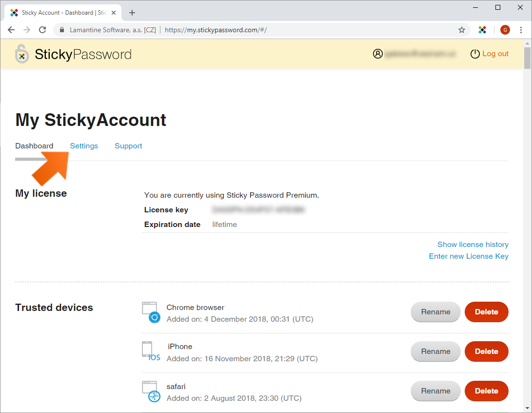The width and height of the screenshot is (532, 413).
Task: Click the 'safari' device name
Action: pyautogui.click(x=176, y=387)
